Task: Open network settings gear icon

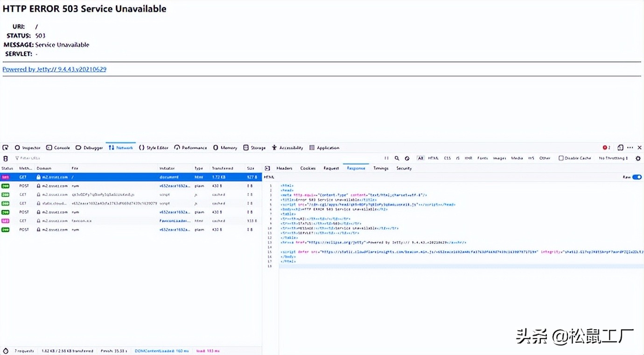Action: tap(638, 158)
